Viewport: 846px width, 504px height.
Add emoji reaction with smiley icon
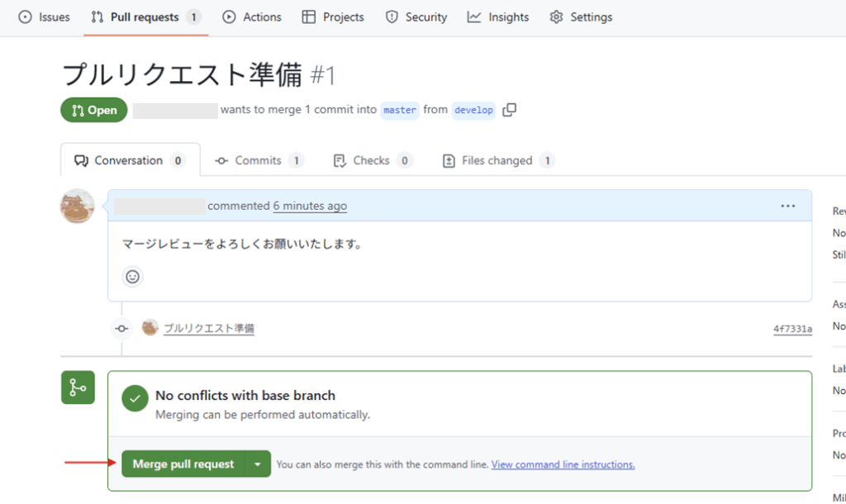coord(132,277)
